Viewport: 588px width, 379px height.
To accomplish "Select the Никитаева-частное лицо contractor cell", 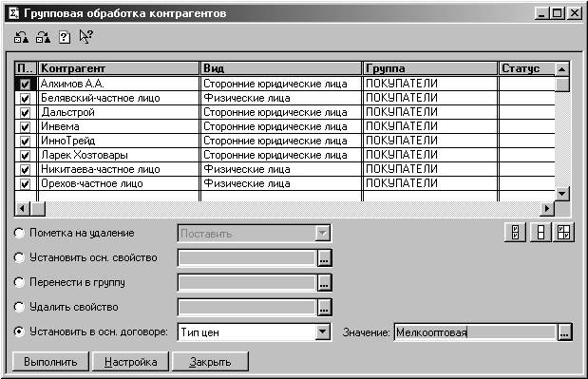I will tap(119, 169).
